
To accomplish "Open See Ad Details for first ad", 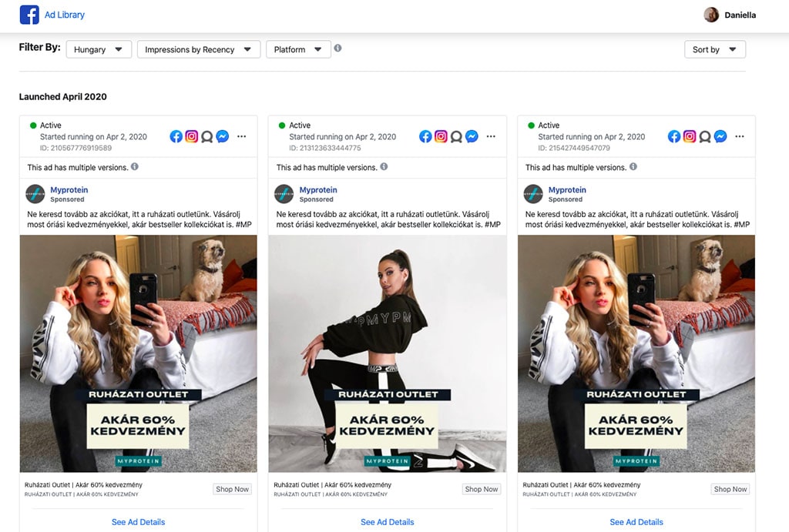I will point(139,522).
